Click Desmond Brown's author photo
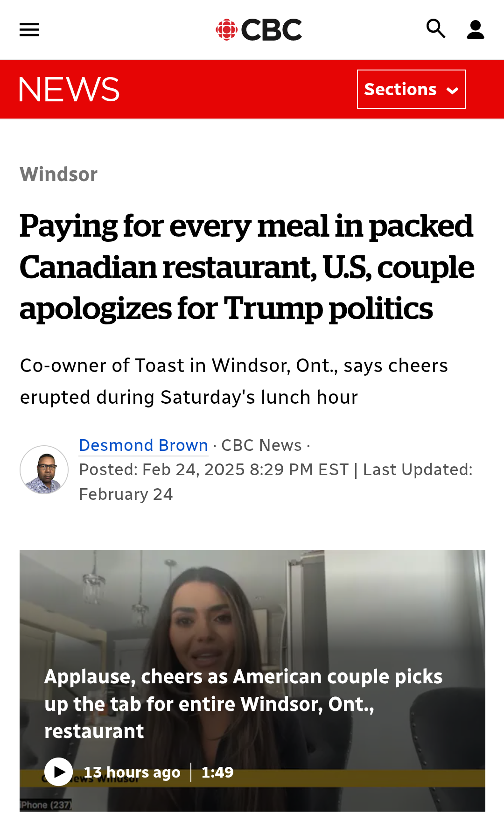504x828 pixels. tap(44, 470)
